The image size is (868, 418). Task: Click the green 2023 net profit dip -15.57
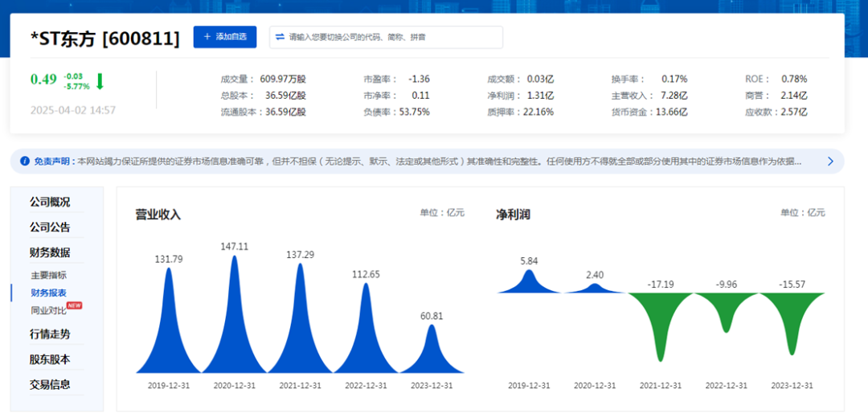click(x=792, y=324)
